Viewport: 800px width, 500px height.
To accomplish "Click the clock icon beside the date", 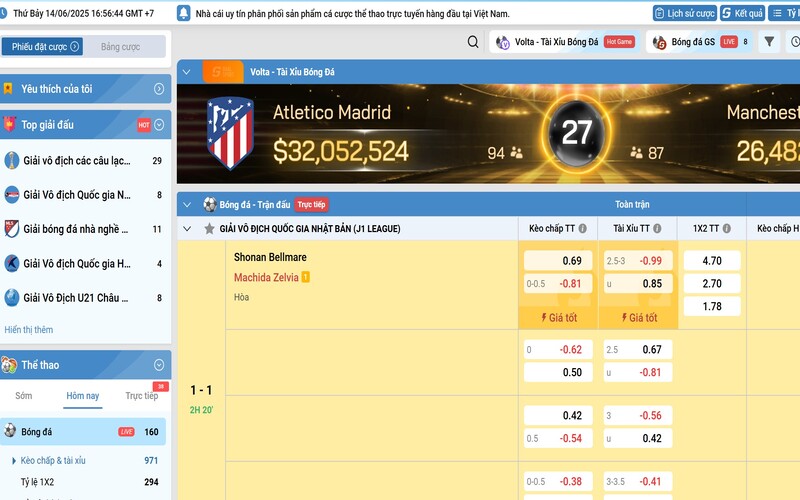I will point(3,13).
